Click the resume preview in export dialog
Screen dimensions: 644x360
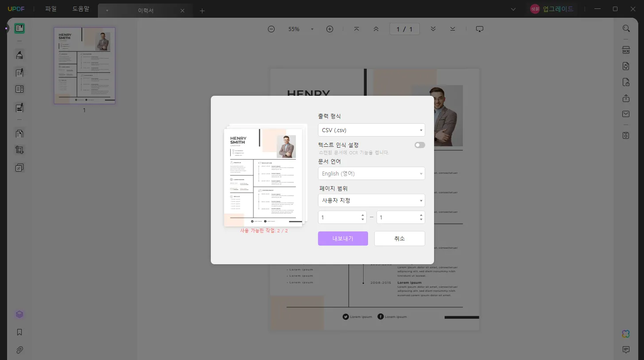(x=263, y=177)
